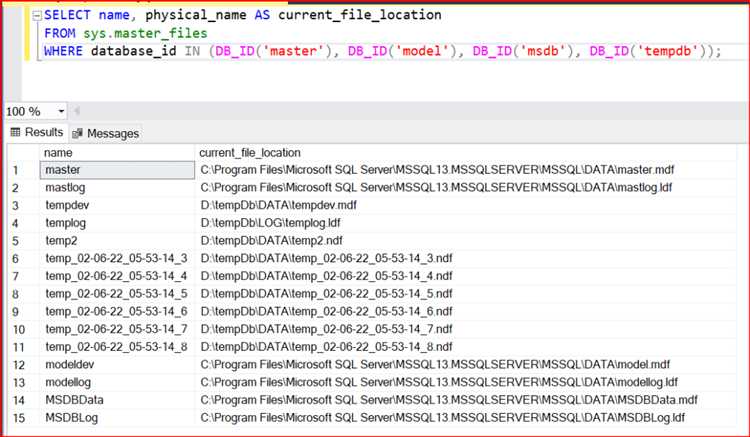Switch to the Messages tab

tap(112, 133)
